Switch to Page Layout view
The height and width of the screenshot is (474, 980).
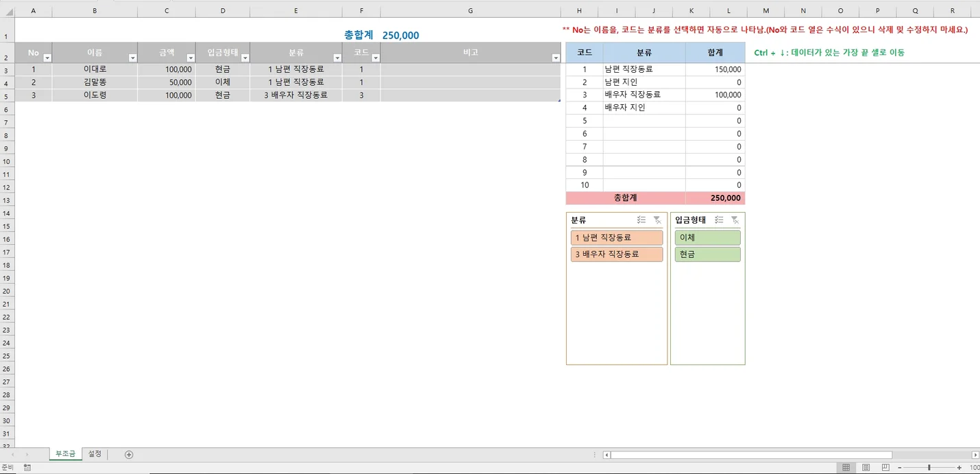coord(866,467)
